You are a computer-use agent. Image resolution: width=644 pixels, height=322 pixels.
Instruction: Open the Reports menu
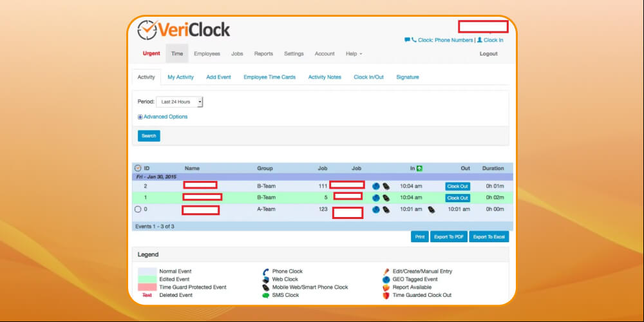click(x=263, y=54)
